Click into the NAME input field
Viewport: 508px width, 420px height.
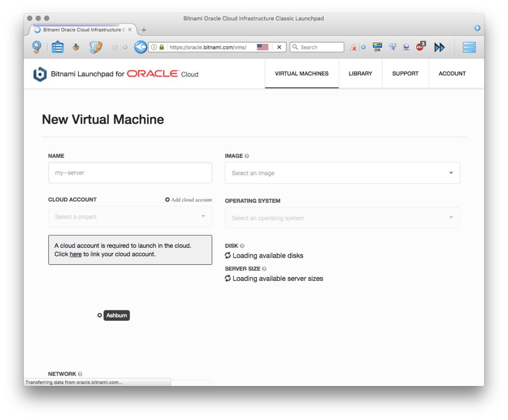(130, 173)
